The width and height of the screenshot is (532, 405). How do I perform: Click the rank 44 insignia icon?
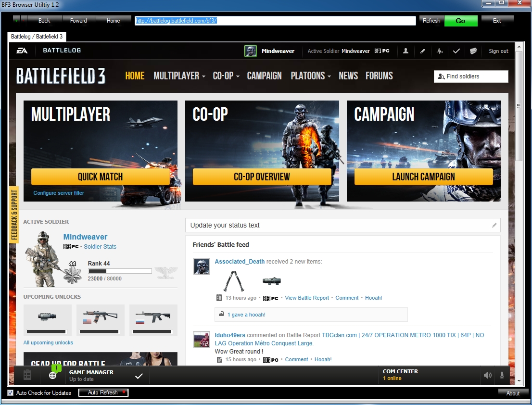tap(73, 273)
